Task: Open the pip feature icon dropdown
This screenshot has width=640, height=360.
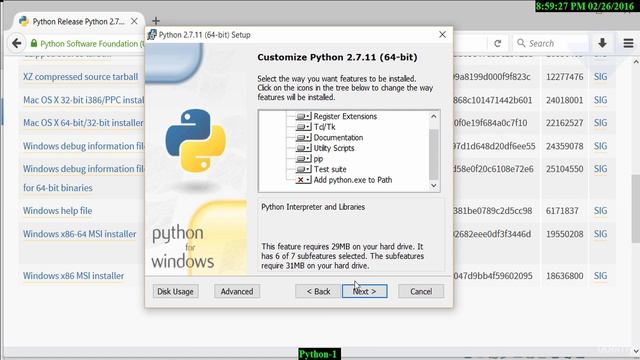Action: [x=304, y=159]
